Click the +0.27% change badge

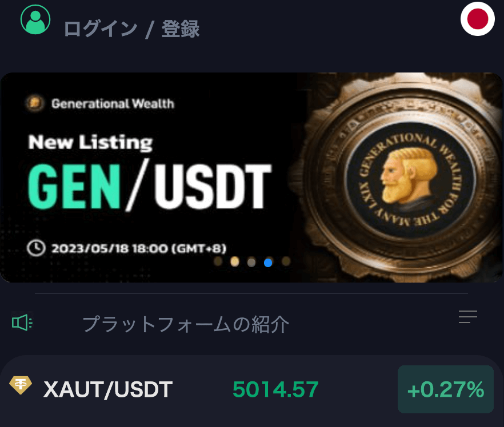point(446,389)
